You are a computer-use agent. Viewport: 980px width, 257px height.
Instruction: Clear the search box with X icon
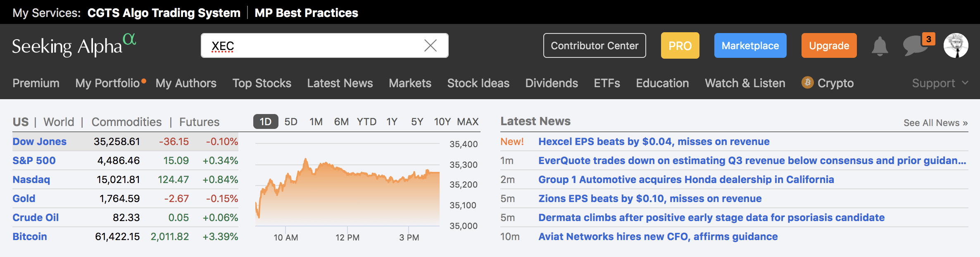[430, 45]
